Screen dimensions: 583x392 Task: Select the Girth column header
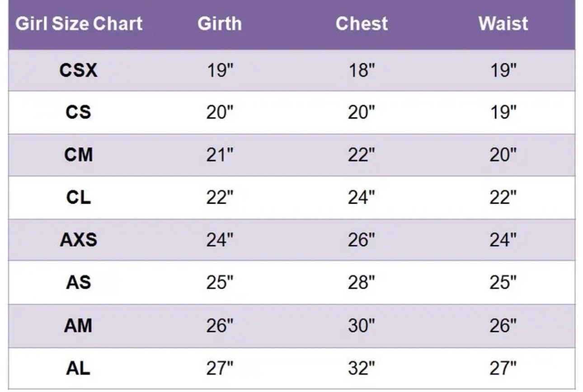pos(220,24)
